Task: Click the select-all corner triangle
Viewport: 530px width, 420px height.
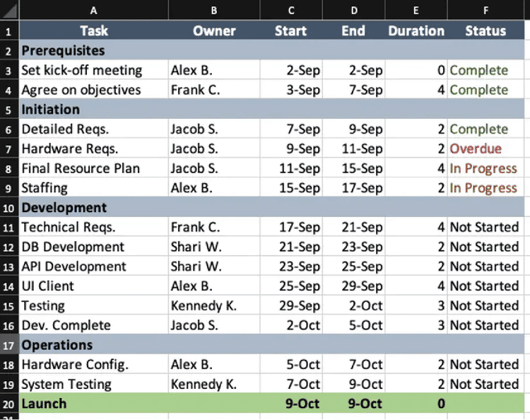Action: [x=9, y=10]
